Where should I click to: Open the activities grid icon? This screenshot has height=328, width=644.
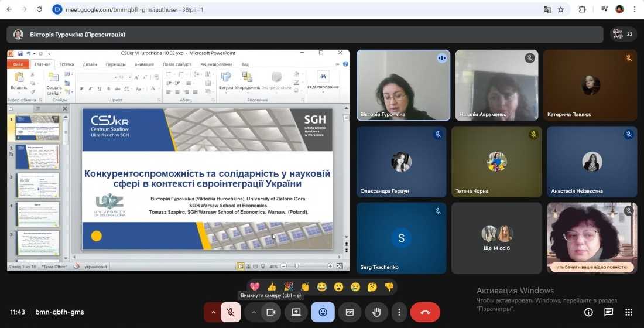tap(629, 312)
